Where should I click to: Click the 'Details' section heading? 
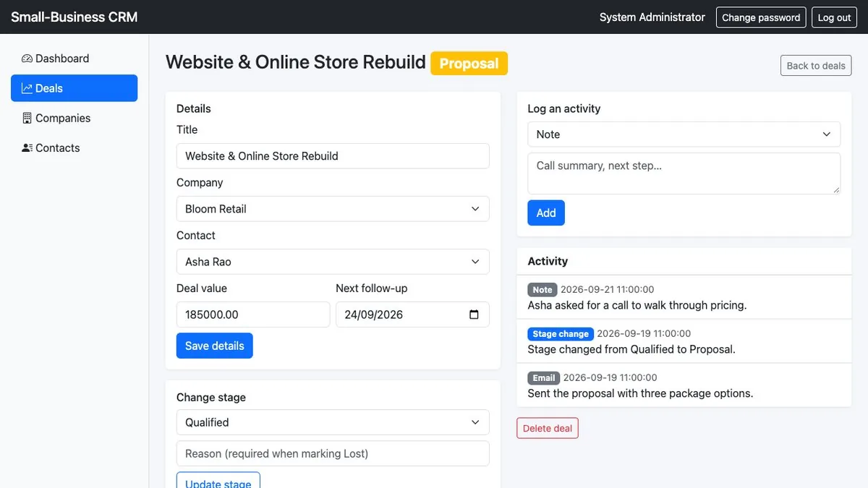(194, 108)
